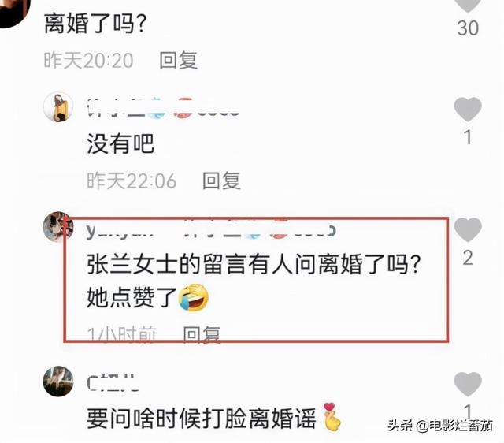The width and height of the screenshot is (504, 443).
Task: Open the 头条 @电影烂番茄 watermark link
Action: pos(440,426)
